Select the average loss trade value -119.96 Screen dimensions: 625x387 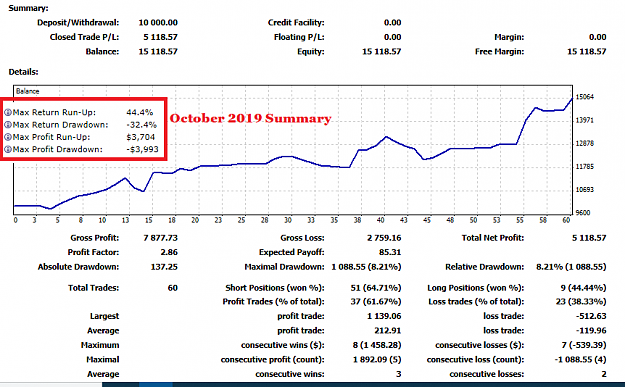click(x=591, y=330)
